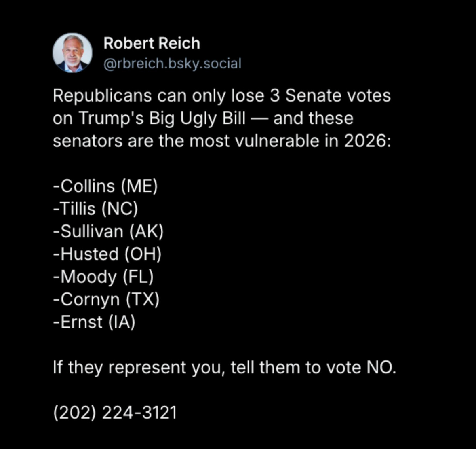Select the Moody (FL) list line
This screenshot has width=476, height=449.
pyautogui.click(x=103, y=277)
